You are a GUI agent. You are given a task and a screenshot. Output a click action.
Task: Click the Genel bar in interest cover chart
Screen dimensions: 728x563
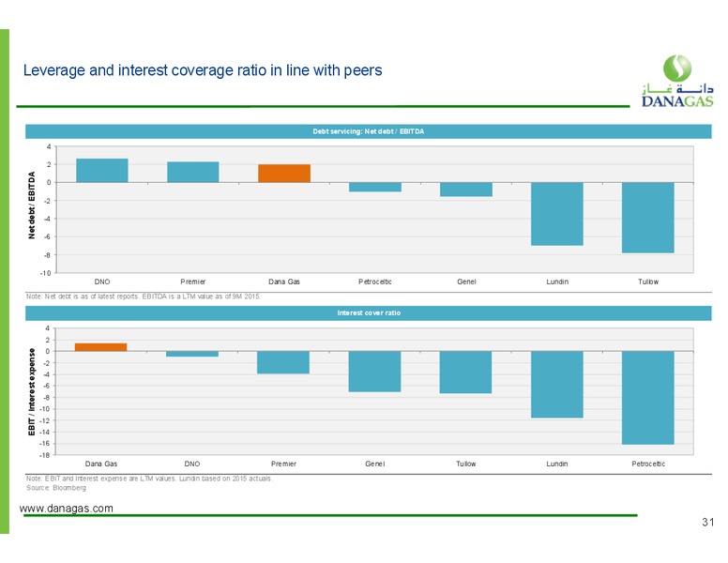pos(374,372)
